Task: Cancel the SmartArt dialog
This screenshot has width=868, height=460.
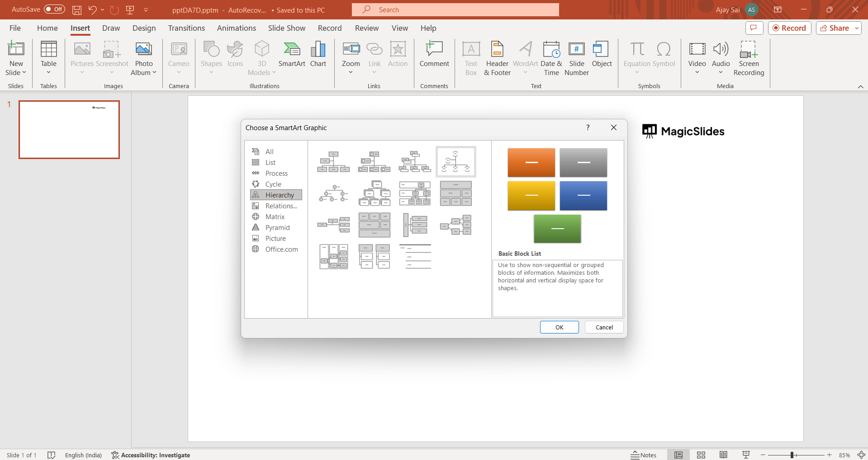Action: 604,327
